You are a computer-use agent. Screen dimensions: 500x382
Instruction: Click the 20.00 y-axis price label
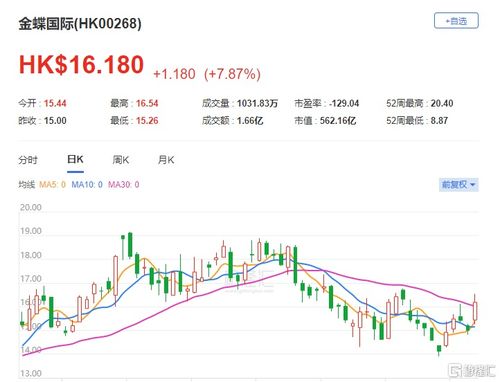tap(31, 207)
